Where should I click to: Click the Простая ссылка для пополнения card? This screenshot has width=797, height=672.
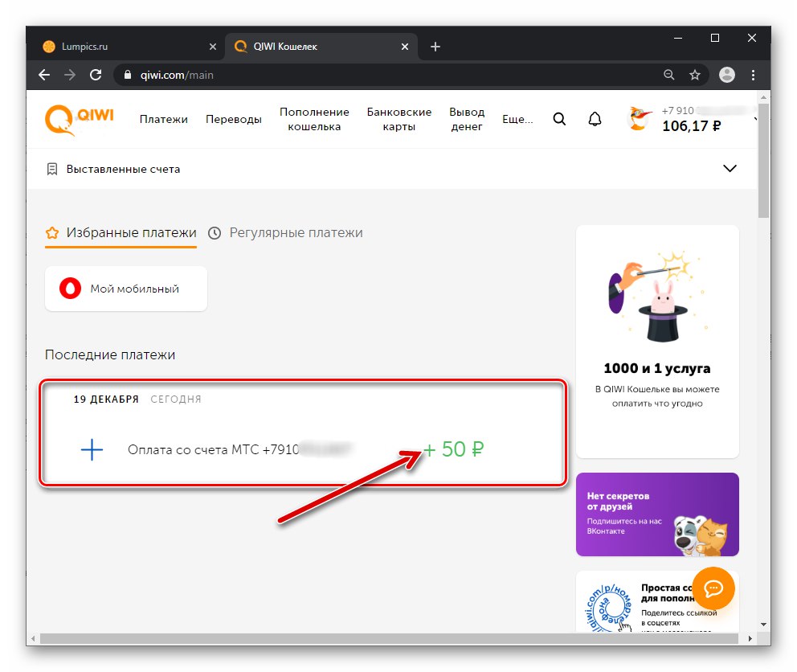tap(657, 601)
